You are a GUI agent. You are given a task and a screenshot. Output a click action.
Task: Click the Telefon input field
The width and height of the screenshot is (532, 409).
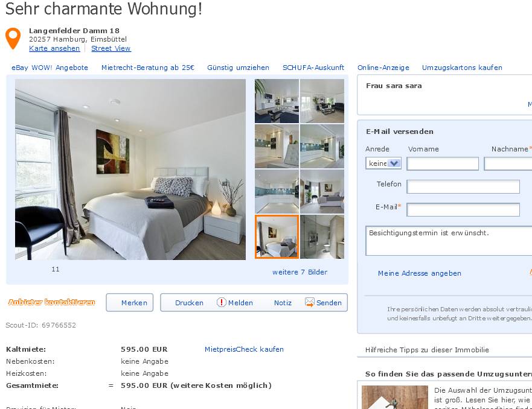pyautogui.click(x=463, y=187)
